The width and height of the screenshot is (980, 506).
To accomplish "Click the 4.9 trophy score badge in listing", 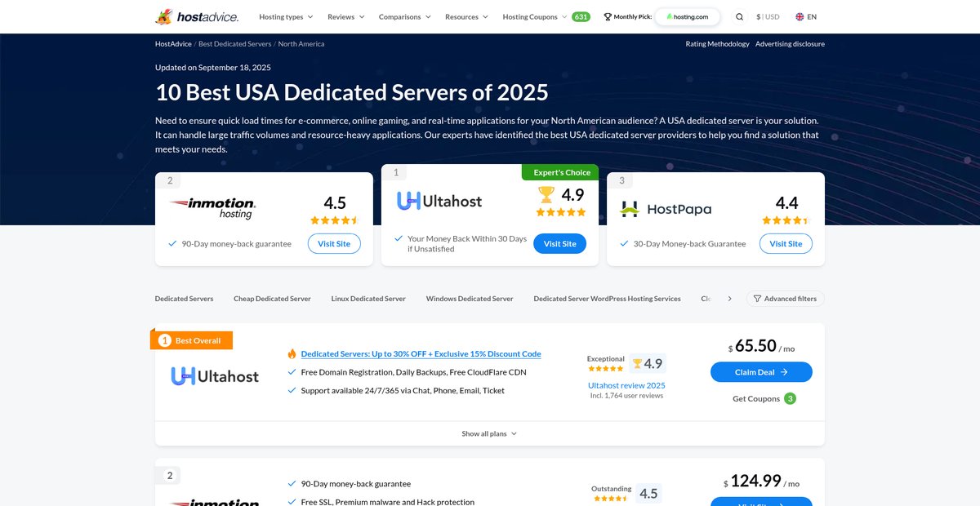I will click(x=648, y=364).
